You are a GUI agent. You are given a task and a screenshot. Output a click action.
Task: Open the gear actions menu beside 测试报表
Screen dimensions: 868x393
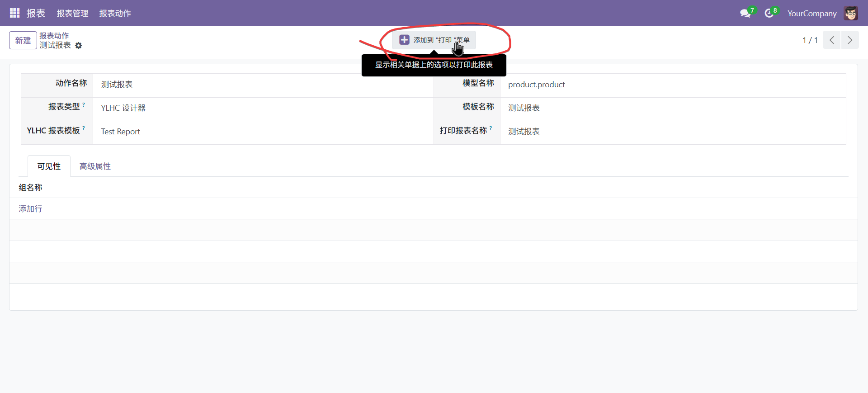(x=79, y=46)
